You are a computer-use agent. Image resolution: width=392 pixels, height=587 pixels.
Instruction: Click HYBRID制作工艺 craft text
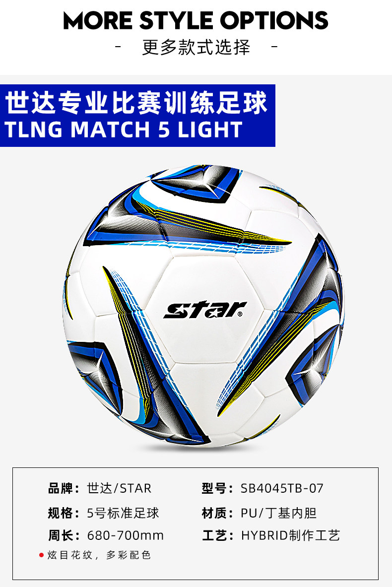pyautogui.click(x=290, y=535)
